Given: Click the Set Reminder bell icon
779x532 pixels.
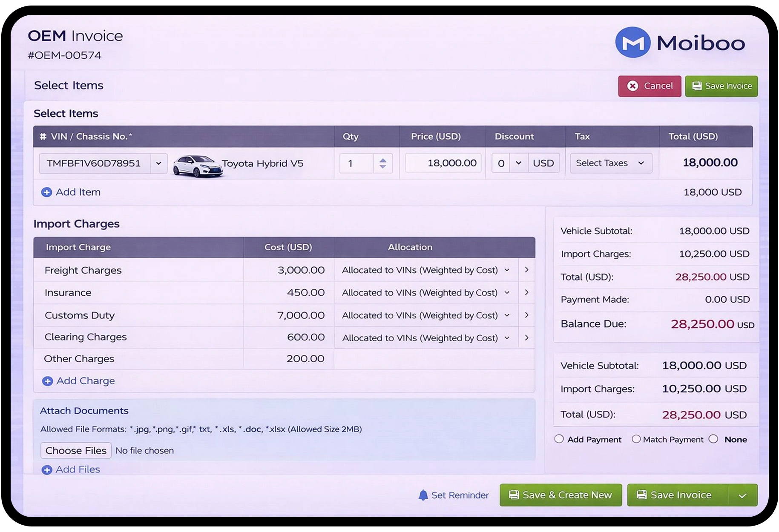Looking at the screenshot, I should pos(423,495).
